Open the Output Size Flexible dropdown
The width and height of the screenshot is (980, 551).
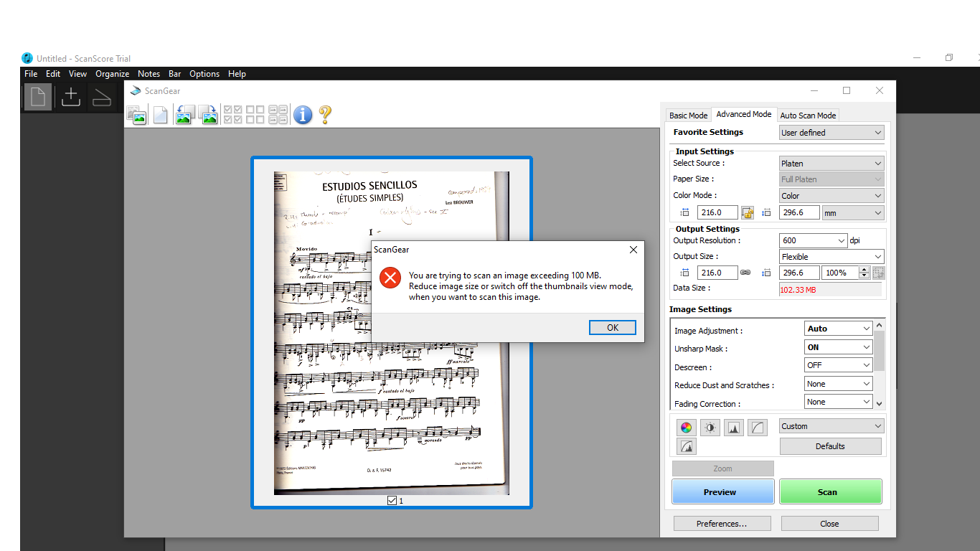(x=831, y=257)
